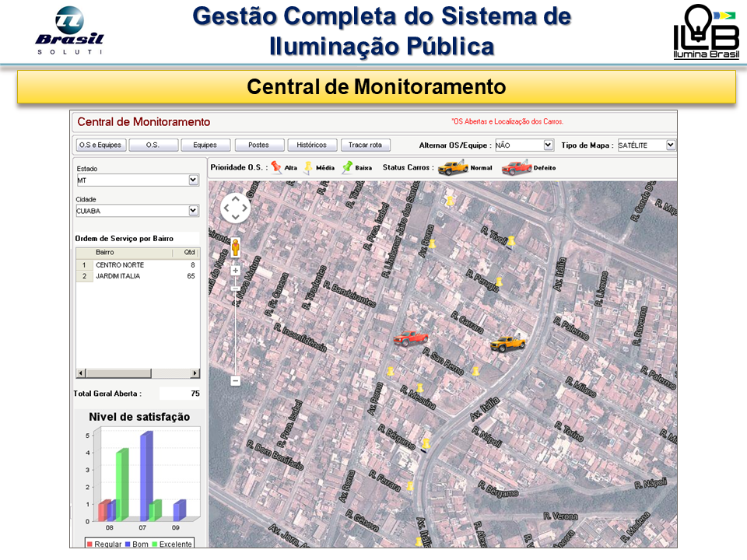Click the red Defeito truck on the map
The height and width of the screenshot is (560, 747).
(410, 337)
